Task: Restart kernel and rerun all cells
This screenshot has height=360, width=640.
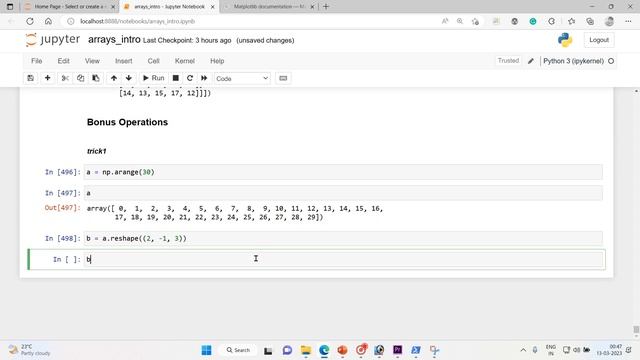Action: (x=204, y=78)
